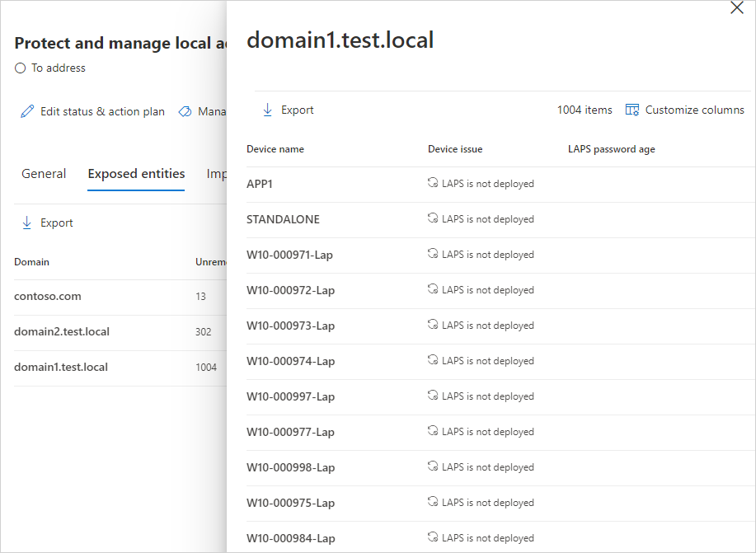Click the Export download icon in flyout

268,110
